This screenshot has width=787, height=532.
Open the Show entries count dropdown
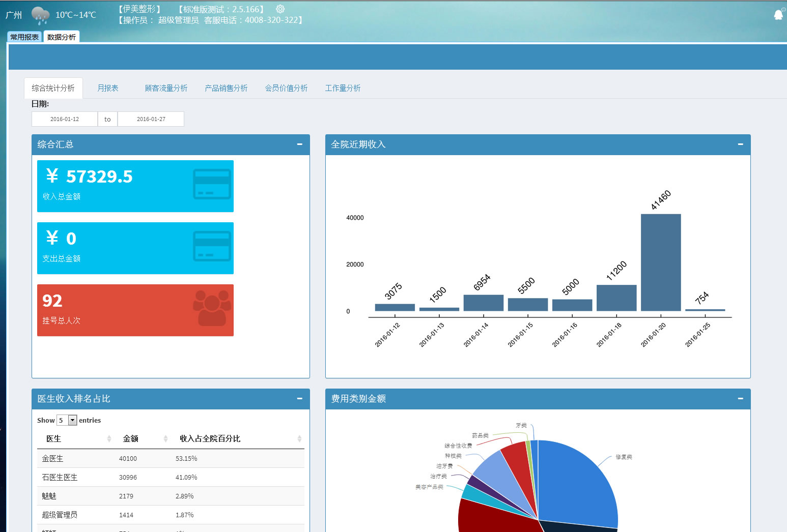(67, 420)
